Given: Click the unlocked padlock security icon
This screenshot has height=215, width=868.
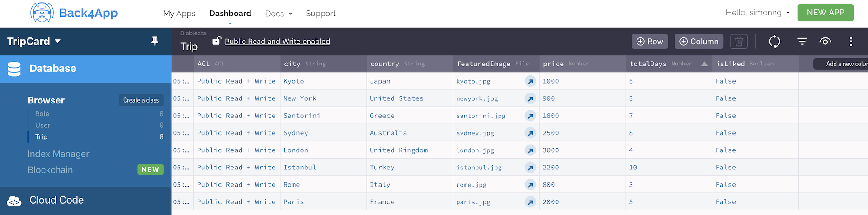Looking at the screenshot, I should [217, 41].
